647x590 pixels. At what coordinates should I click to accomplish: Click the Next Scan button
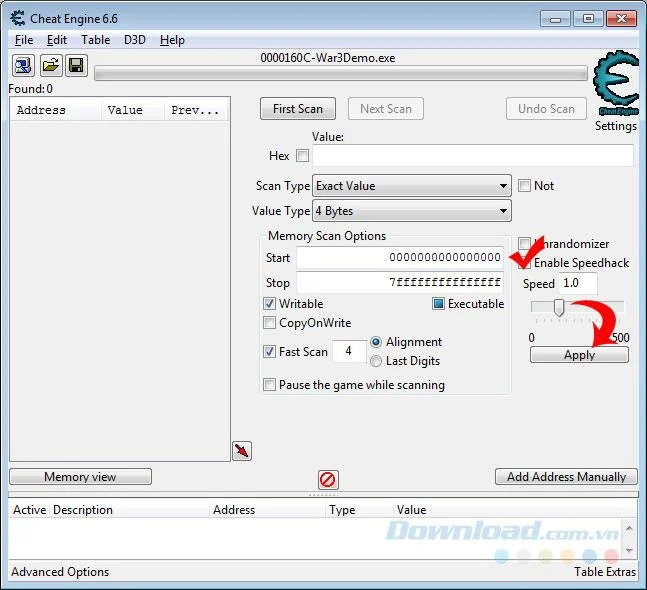386,109
